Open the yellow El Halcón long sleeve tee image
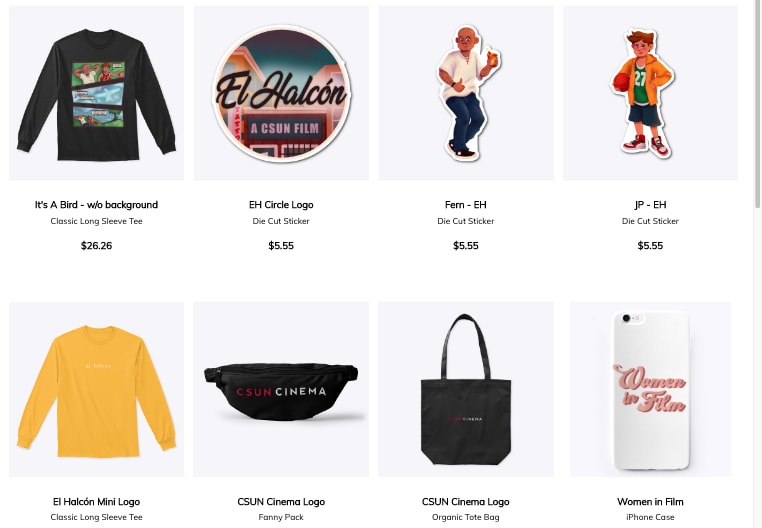 coord(97,389)
